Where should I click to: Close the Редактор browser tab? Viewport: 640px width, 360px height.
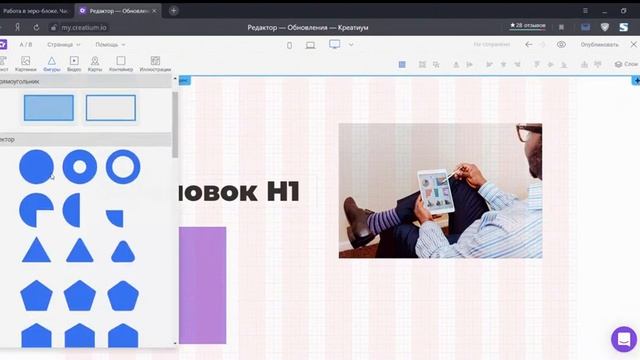154,11
